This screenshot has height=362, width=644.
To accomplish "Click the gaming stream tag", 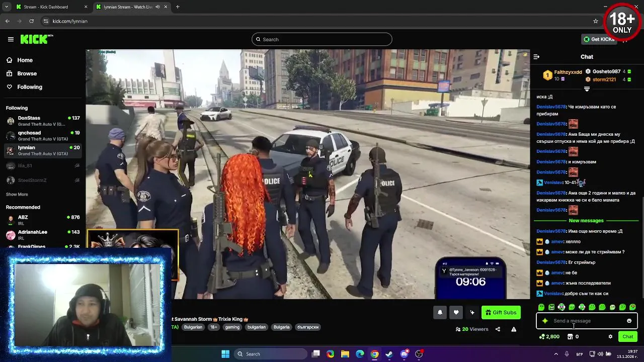I will pos(232,327).
